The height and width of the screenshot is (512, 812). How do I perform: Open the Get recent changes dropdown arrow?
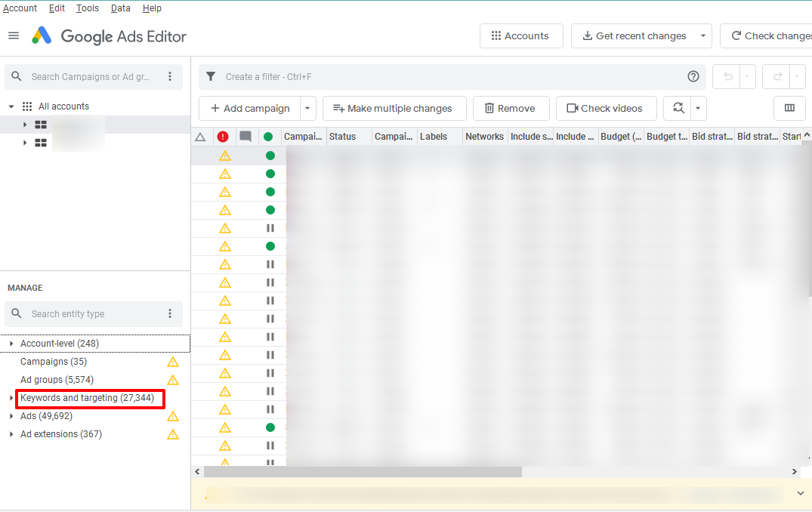point(703,35)
